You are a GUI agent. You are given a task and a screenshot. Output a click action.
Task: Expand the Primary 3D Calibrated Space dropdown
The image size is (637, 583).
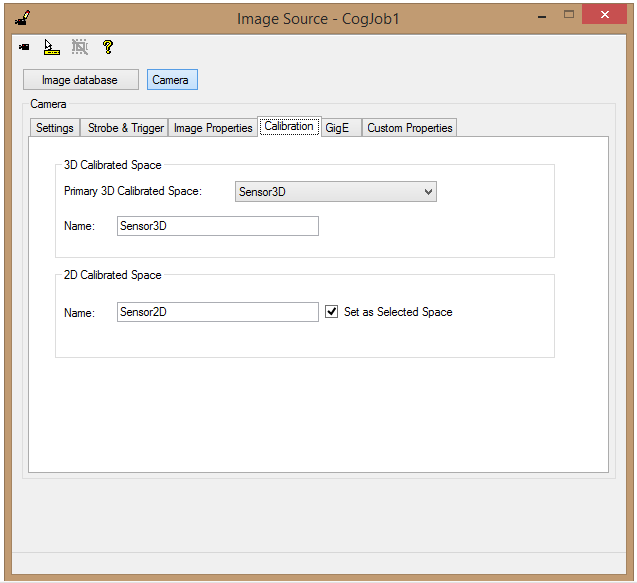(x=336, y=192)
